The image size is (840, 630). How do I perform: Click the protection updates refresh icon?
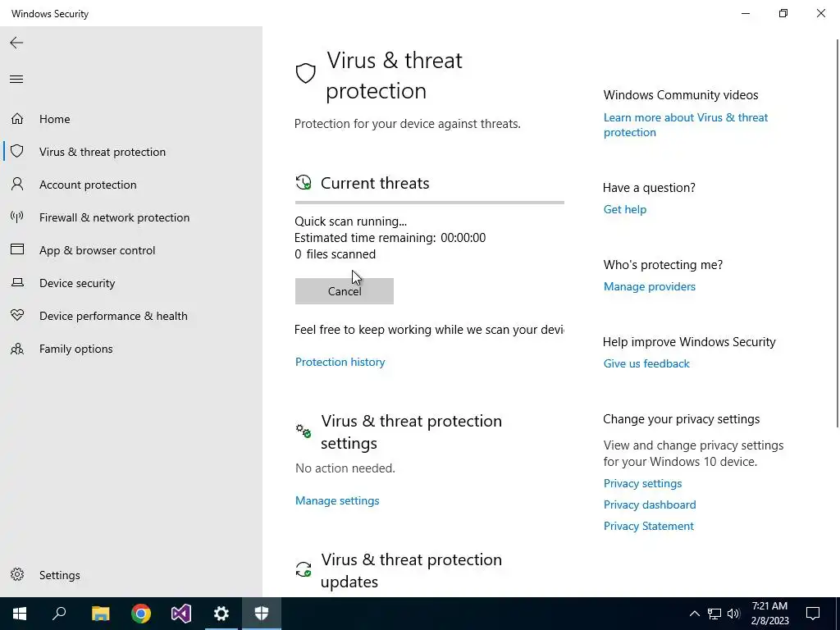point(304,569)
